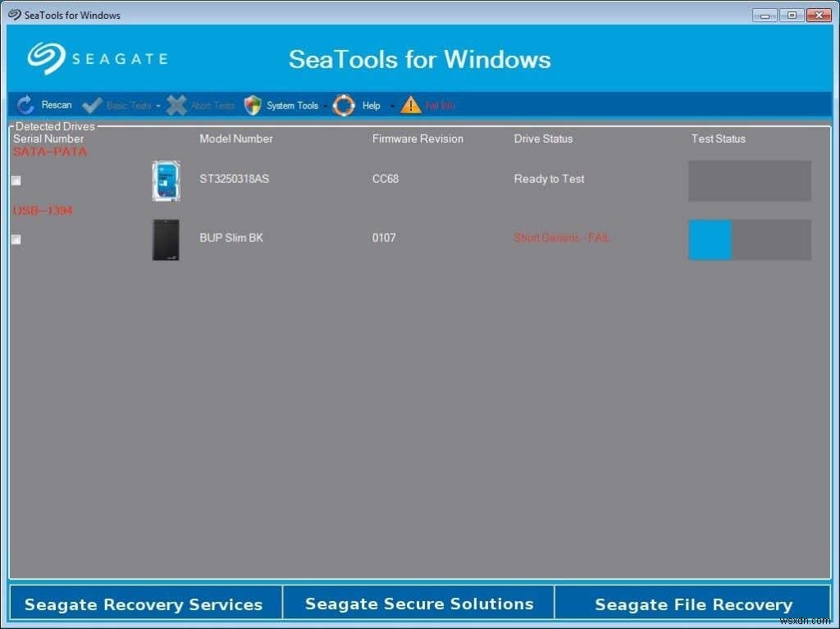Click the CC68 firmware revision
Screen dimensions: 840x629
coord(386,179)
